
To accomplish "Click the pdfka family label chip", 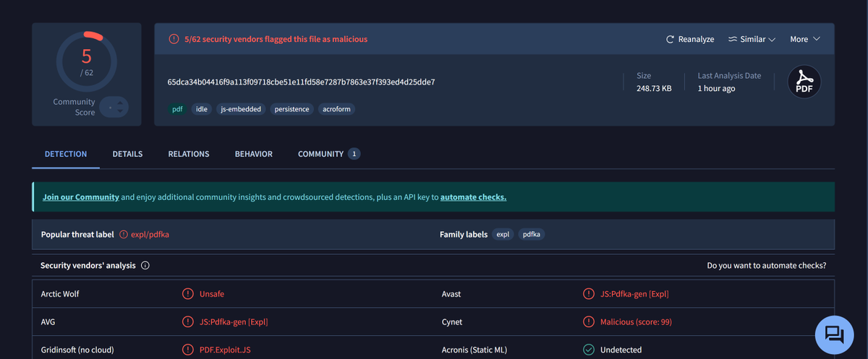I will (x=531, y=235).
